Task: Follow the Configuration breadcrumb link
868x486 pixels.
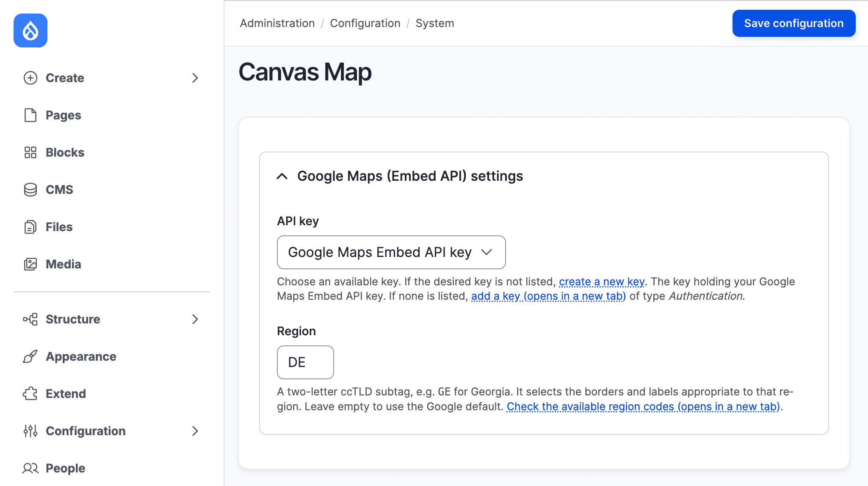Action: (365, 23)
